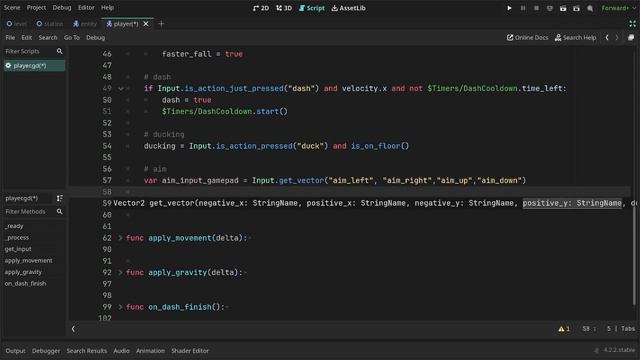
Task: Run a specific scene from top toolbar
Action: [576, 8]
